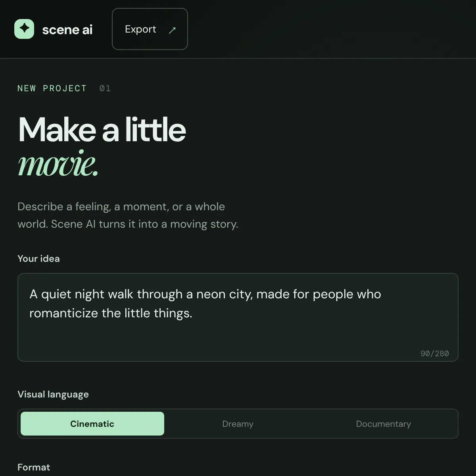Click the scene ai wordmark

[x=67, y=29]
